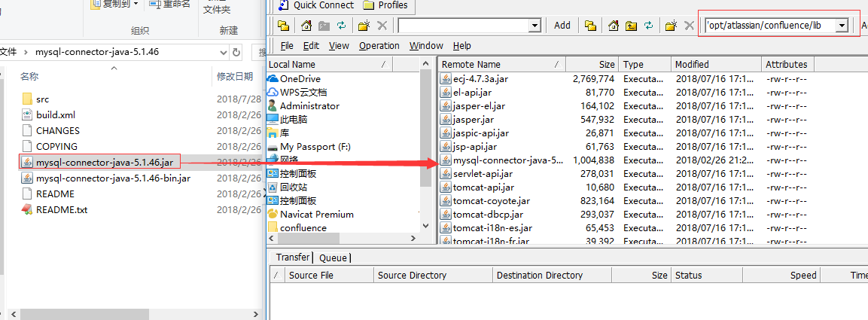868x320 pixels.
Task: Click the Add button in toolbar
Action: pos(562,25)
